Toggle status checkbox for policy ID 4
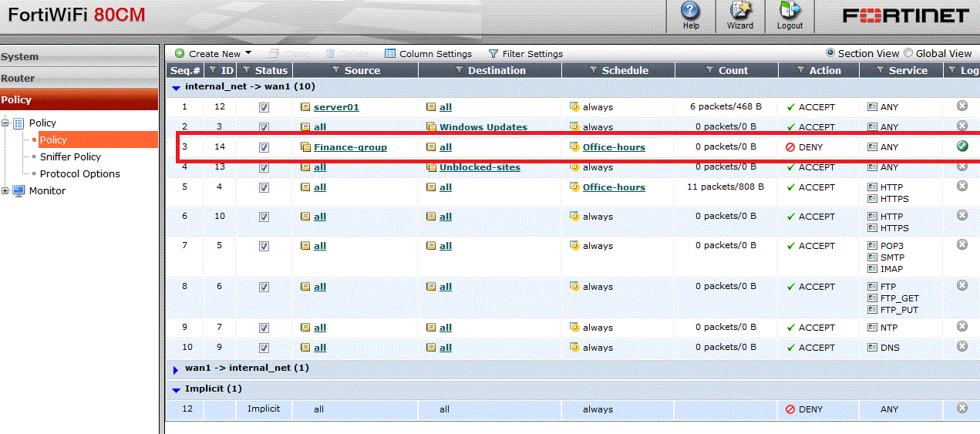 click(x=264, y=187)
